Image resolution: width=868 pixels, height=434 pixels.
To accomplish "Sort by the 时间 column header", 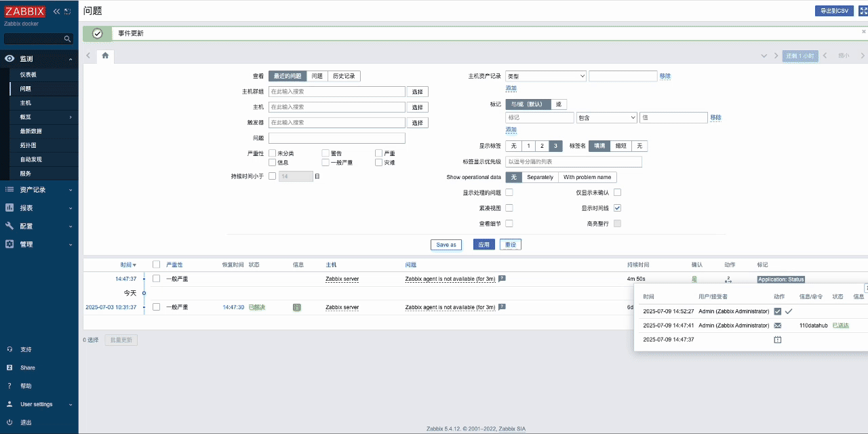I will pos(128,264).
